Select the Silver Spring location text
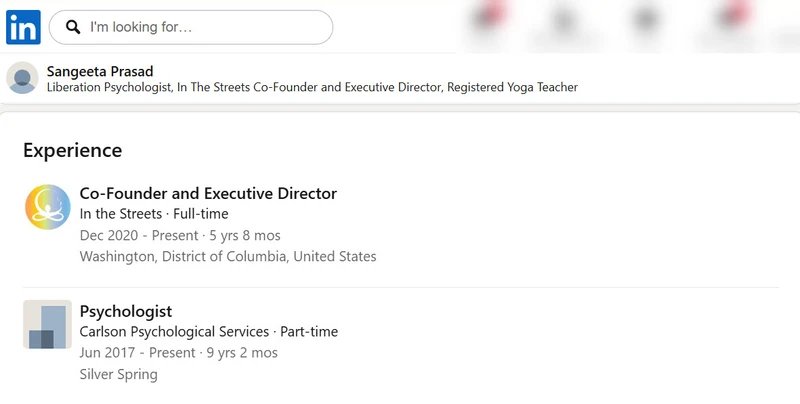 tap(118, 374)
